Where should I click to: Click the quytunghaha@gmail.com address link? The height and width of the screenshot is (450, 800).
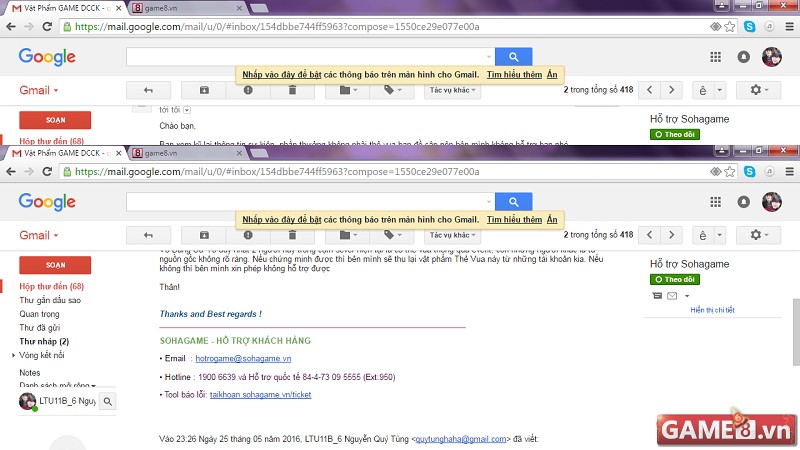[461, 439]
